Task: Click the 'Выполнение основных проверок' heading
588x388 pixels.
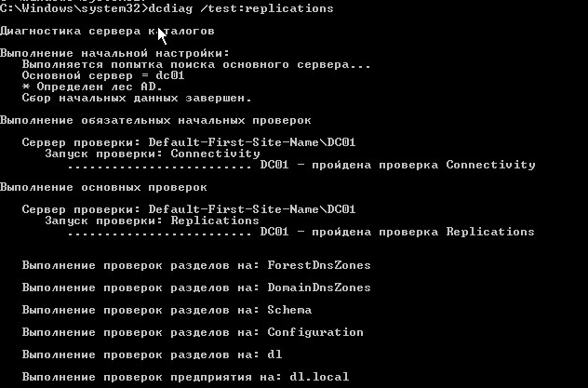Action: click(x=103, y=187)
